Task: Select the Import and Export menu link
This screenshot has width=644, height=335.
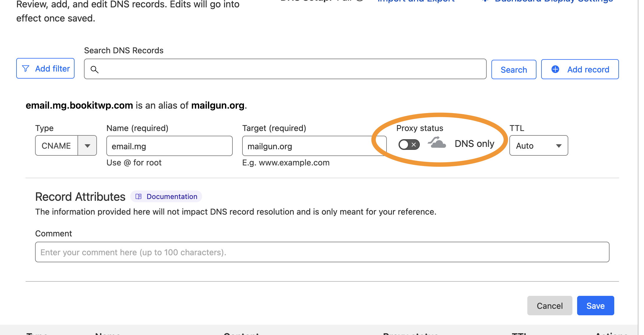Action: click(415, 1)
